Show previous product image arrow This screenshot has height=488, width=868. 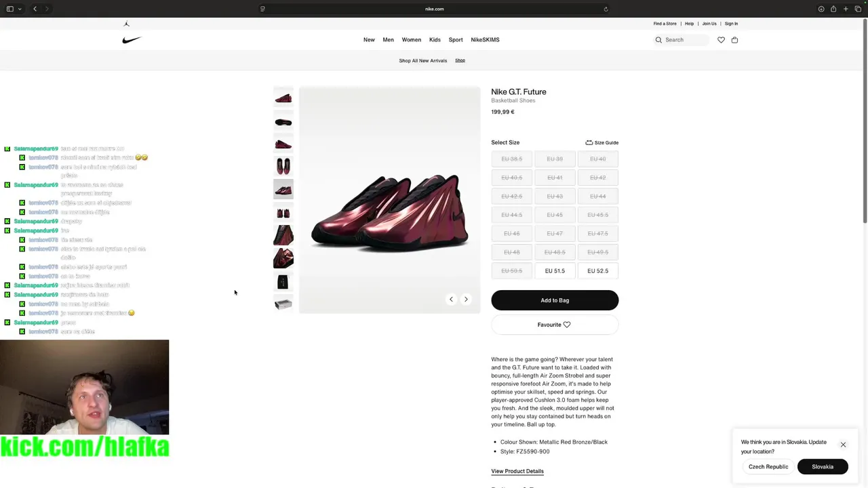[x=451, y=299]
